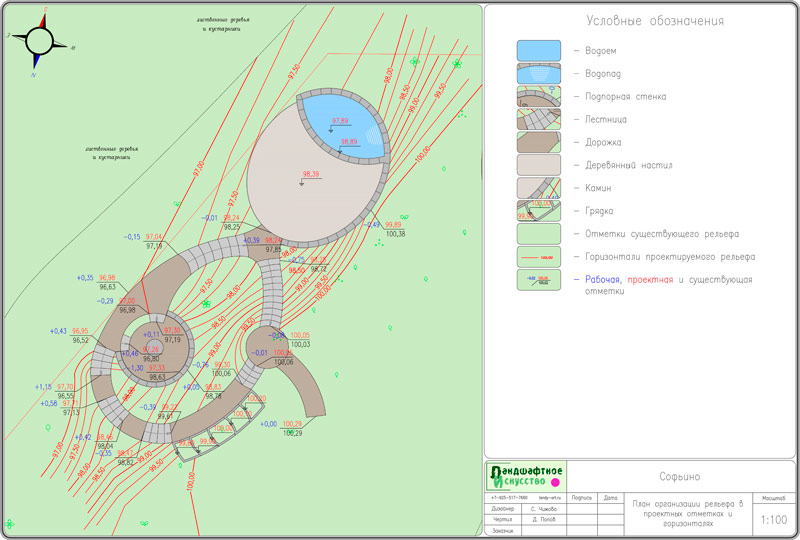The width and height of the screenshot is (800, 540).
Task: Select the Дорожка brown legend swatch
Action: pos(539,142)
